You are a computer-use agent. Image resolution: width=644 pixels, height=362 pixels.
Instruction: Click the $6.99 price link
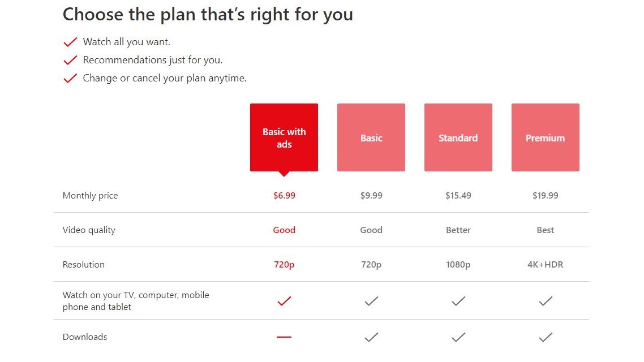pyautogui.click(x=284, y=195)
